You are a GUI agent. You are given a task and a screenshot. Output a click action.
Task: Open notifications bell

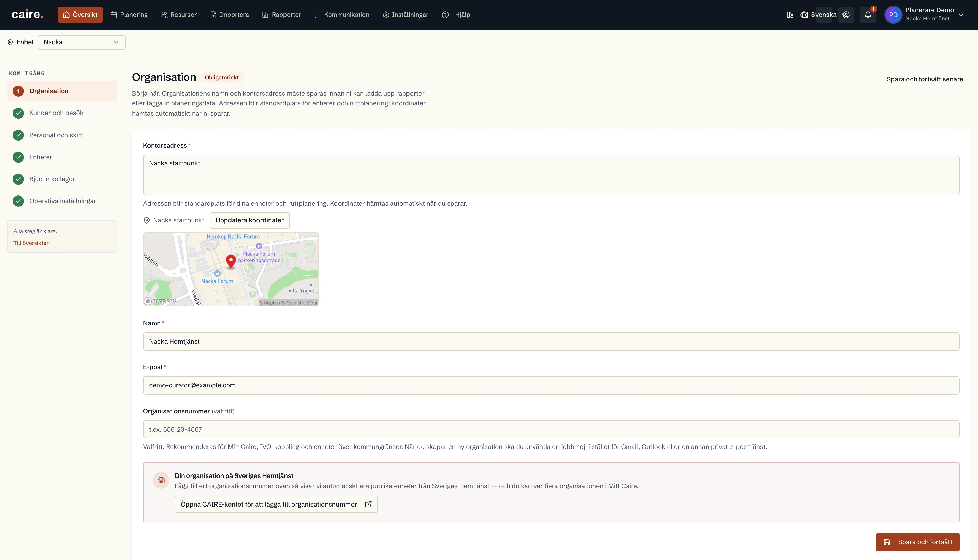pos(868,15)
